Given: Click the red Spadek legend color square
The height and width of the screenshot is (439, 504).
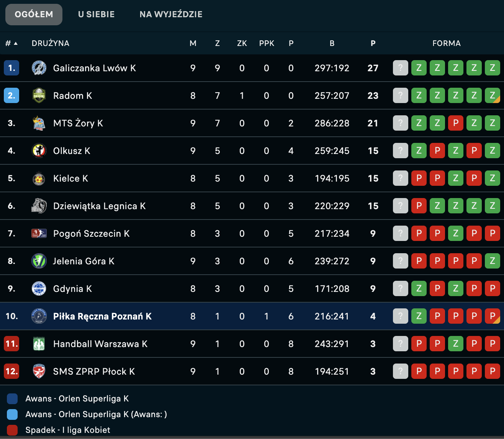Looking at the screenshot, I should point(12,430).
